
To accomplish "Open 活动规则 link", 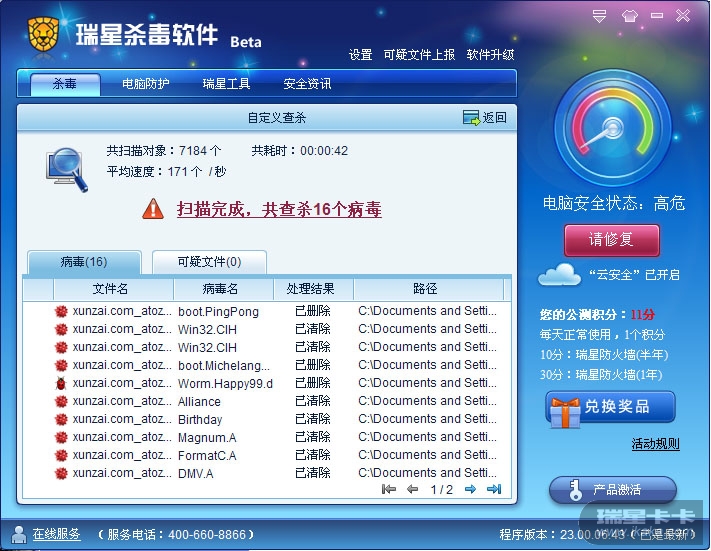I will coord(655,444).
